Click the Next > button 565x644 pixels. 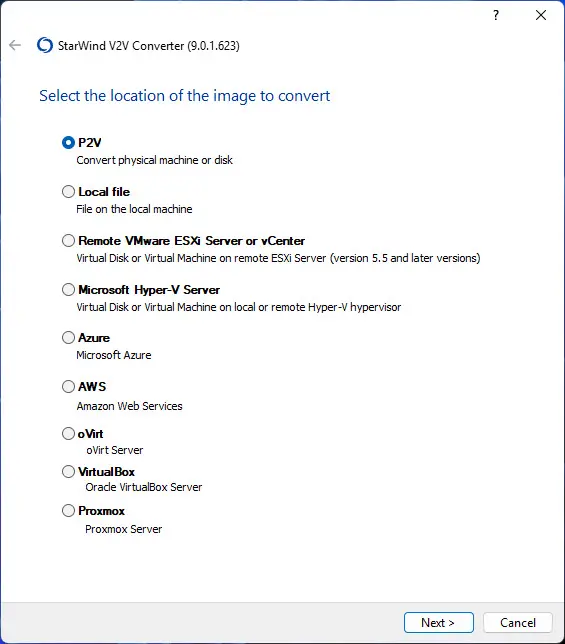point(439,623)
